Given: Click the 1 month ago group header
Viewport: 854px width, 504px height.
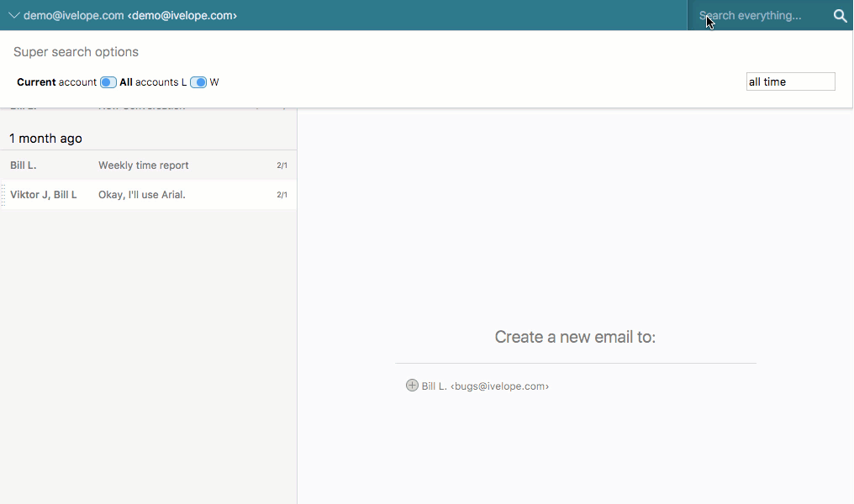Looking at the screenshot, I should tap(45, 139).
